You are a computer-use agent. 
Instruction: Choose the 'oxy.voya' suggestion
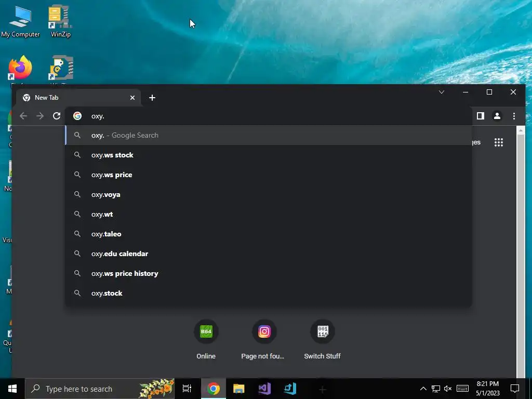click(268, 194)
